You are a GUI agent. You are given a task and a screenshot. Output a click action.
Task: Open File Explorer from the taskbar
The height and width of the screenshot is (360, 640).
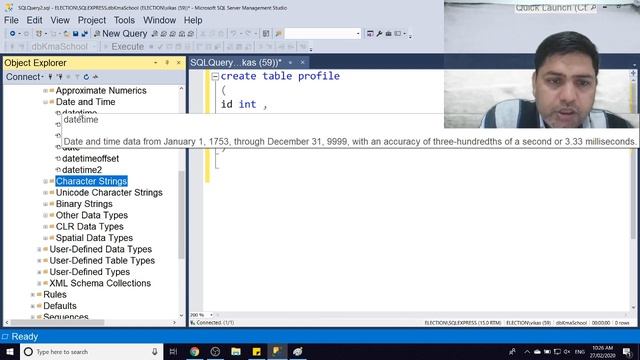point(236,351)
